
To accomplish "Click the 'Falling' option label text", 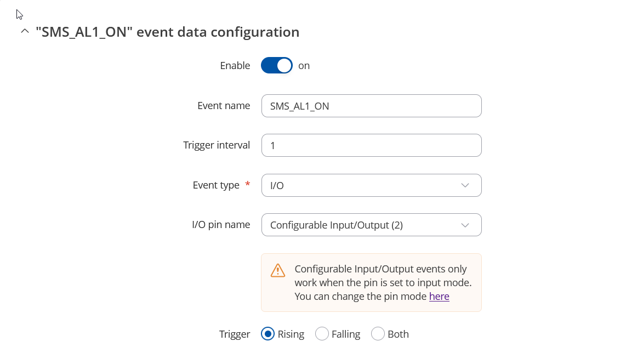I will (346, 334).
